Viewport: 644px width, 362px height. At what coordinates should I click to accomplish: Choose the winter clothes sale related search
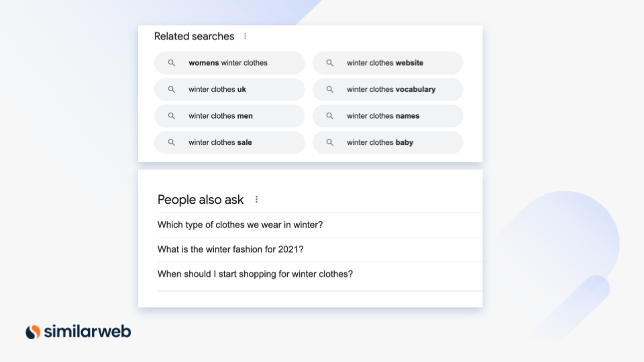point(229,142)
